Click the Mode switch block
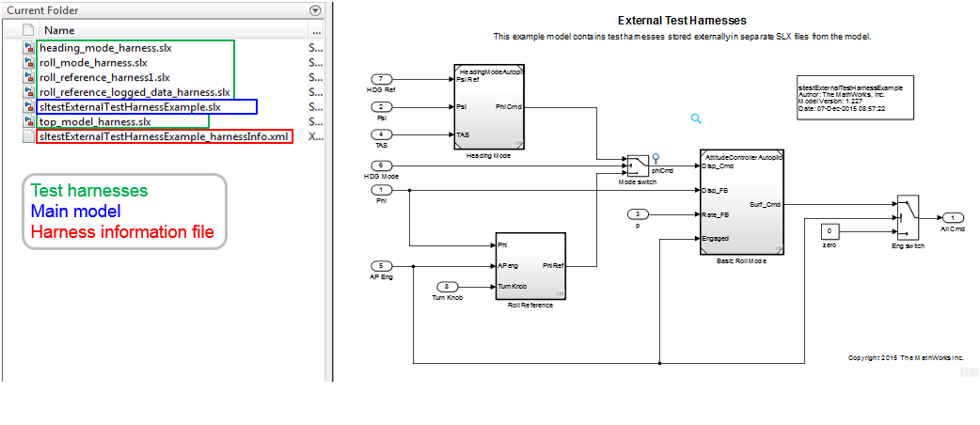 click(637, 165)
